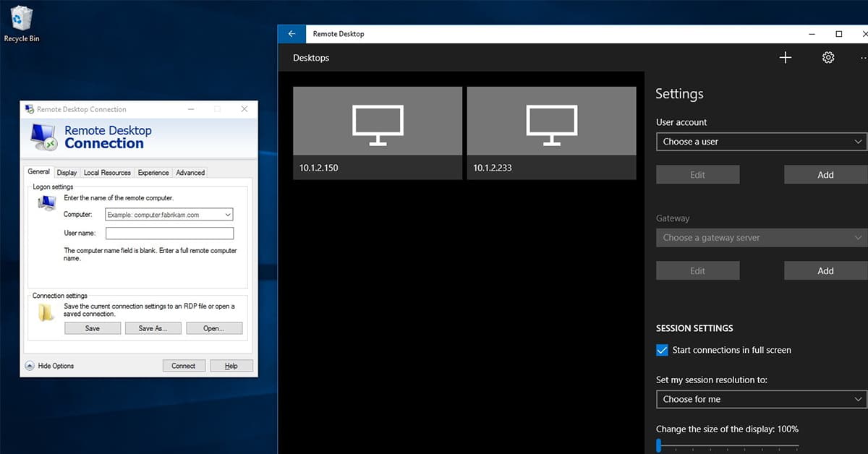Screen dimensions: 868x454
Task: Switch to the General tab
Action: [x=39, y=172]
